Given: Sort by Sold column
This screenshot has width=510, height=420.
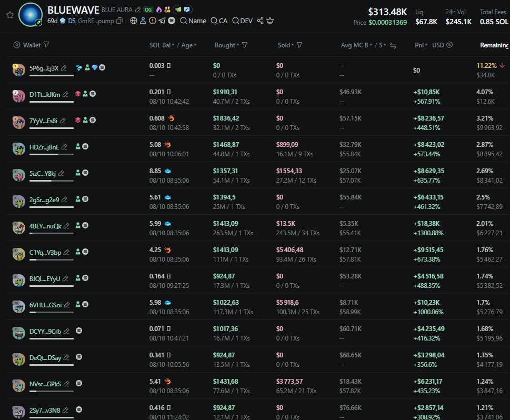Looking at the screenshot, I should pos(286,45).
